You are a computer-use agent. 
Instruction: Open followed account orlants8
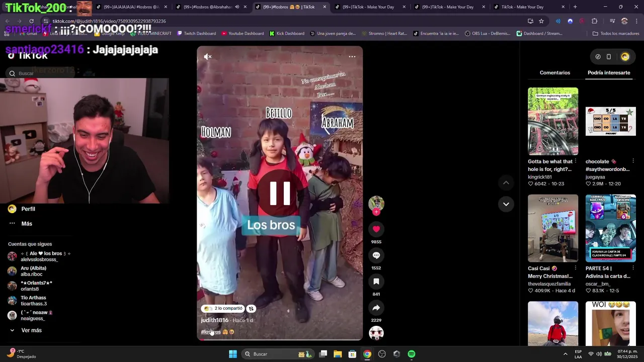click(30, 286)
